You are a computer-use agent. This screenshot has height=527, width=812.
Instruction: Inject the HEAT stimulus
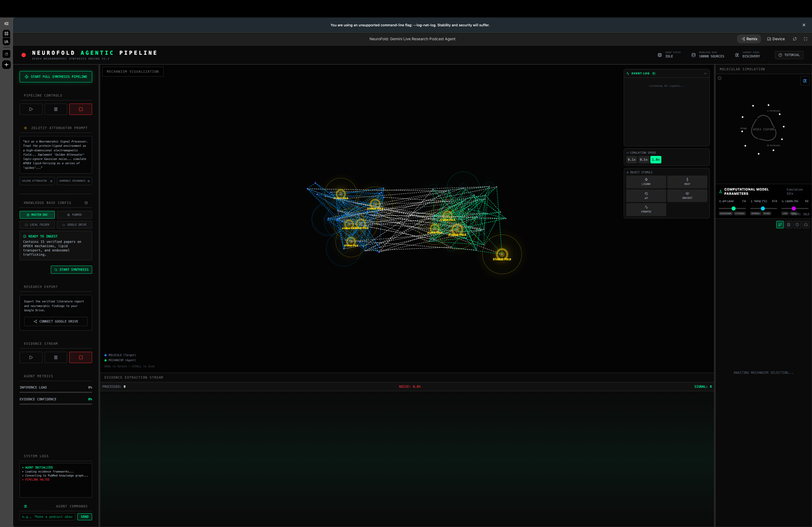(687, 182)
